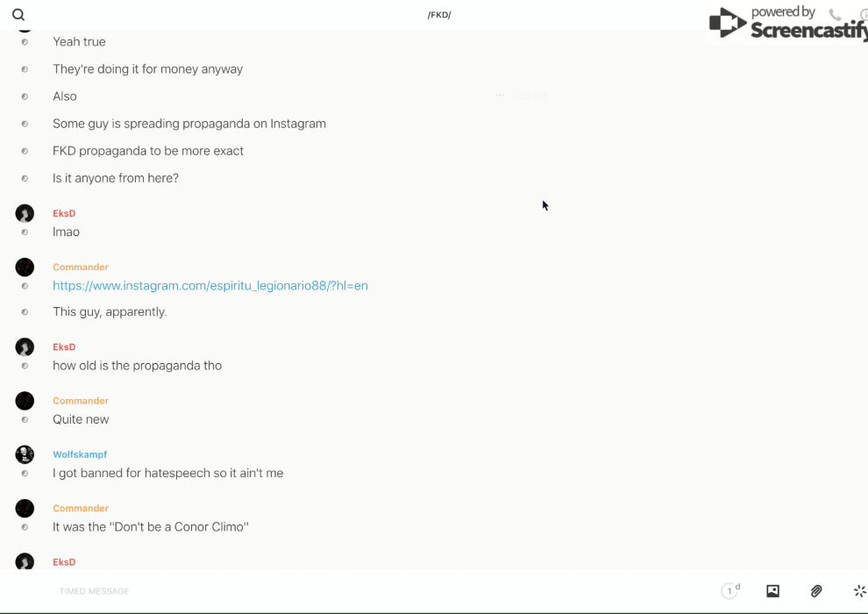The width and height of the screenshot is (868, 614).
Task: Click Commander's avatar above the "Quite new" message
Action: pyautogui.click(x=25, y=401)
